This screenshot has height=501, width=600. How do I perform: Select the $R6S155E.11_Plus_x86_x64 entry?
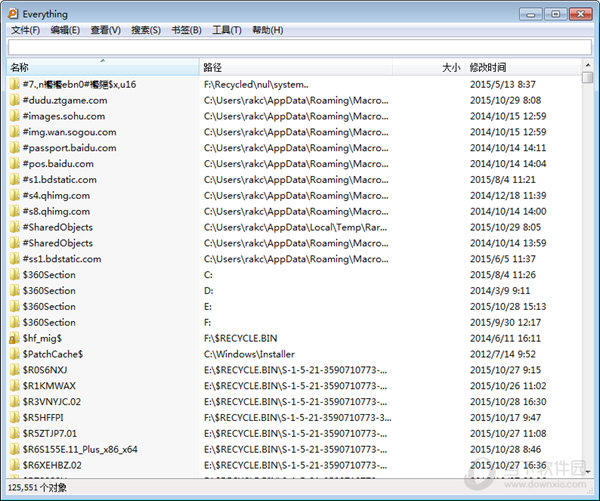[80, 450]
